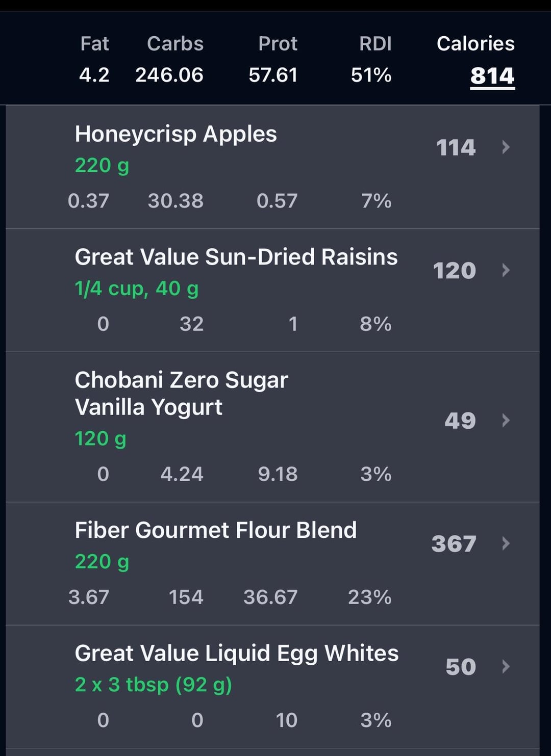Expand Great Value Sun-Dried Raisins chevron
Image resolution: width=551 pixels, height=756 pixels.
coord(506,270)
